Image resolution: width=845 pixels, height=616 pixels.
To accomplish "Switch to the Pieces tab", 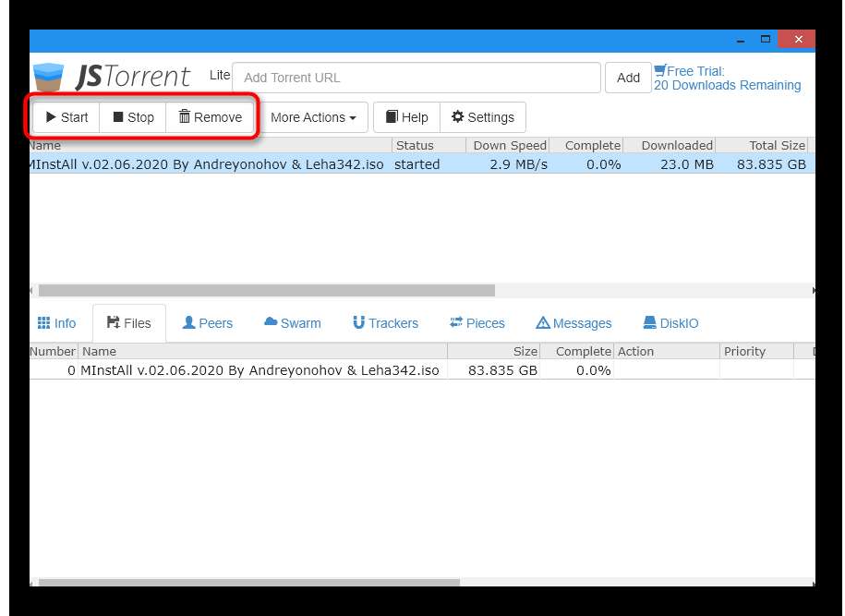I will 477,323.
